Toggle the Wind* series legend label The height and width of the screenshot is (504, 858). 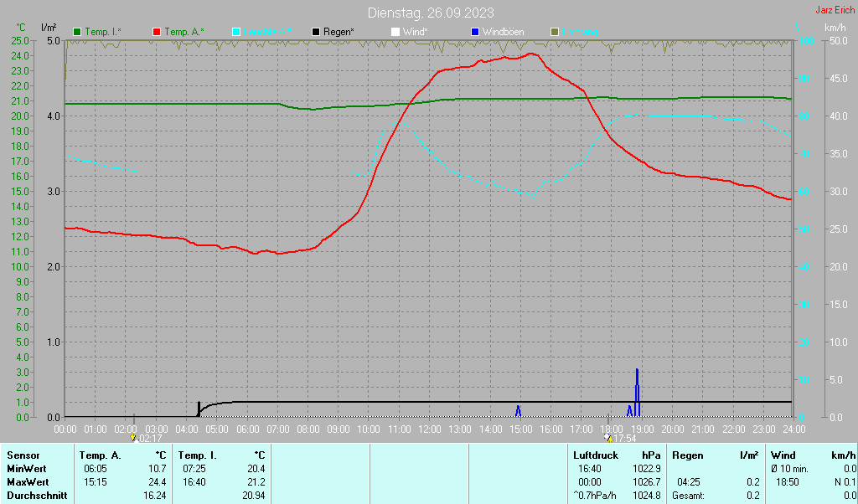click(414, 32)
